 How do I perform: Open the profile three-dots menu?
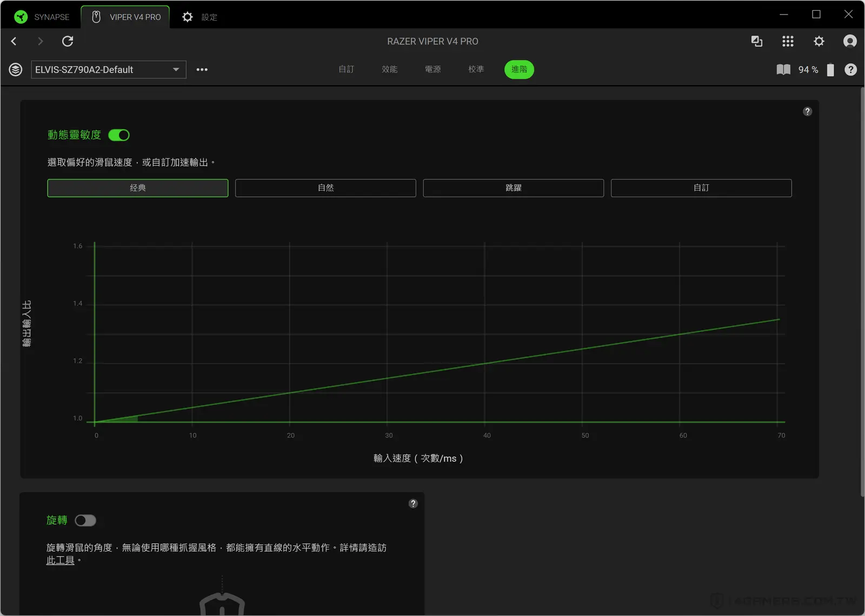pyautogui.click(x=202, y=70)
